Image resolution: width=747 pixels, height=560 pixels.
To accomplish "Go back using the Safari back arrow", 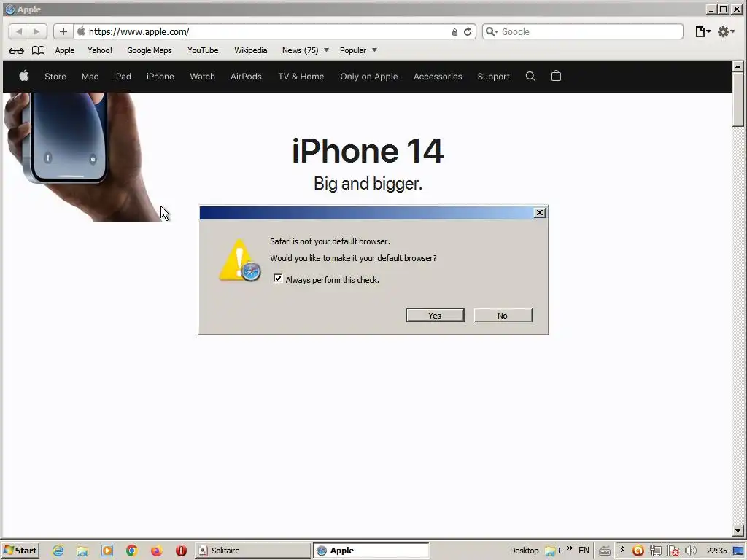I will coord(18,31).
